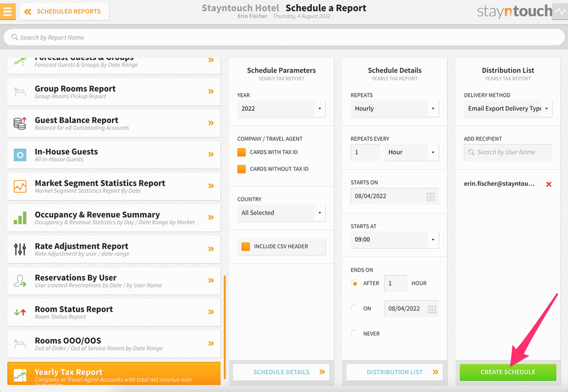Select the Ends On date radio
568x392 pixels.
pos(354,309)
